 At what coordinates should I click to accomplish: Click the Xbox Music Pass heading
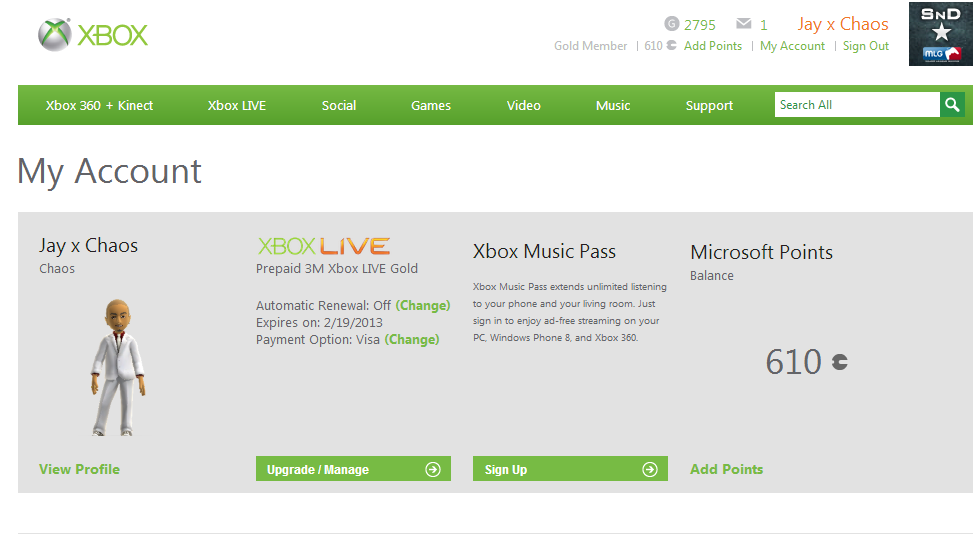pos(544,251)
